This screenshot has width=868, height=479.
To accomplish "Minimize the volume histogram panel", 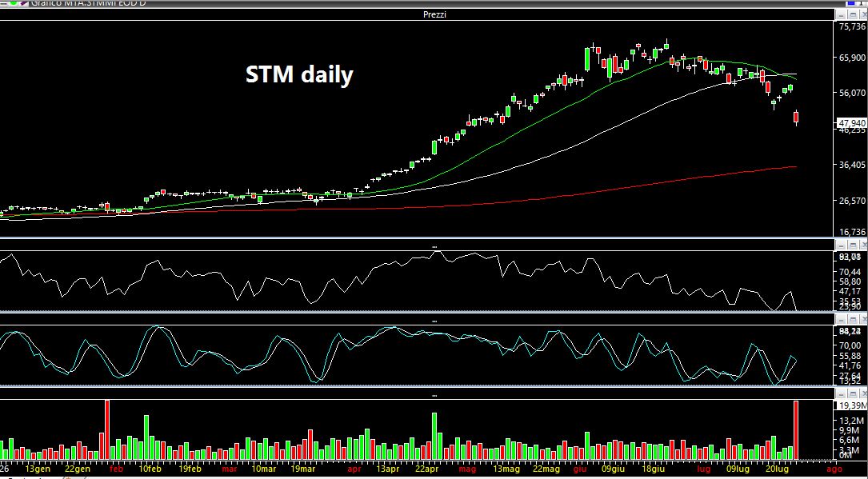I will click(x=842, y=393).
